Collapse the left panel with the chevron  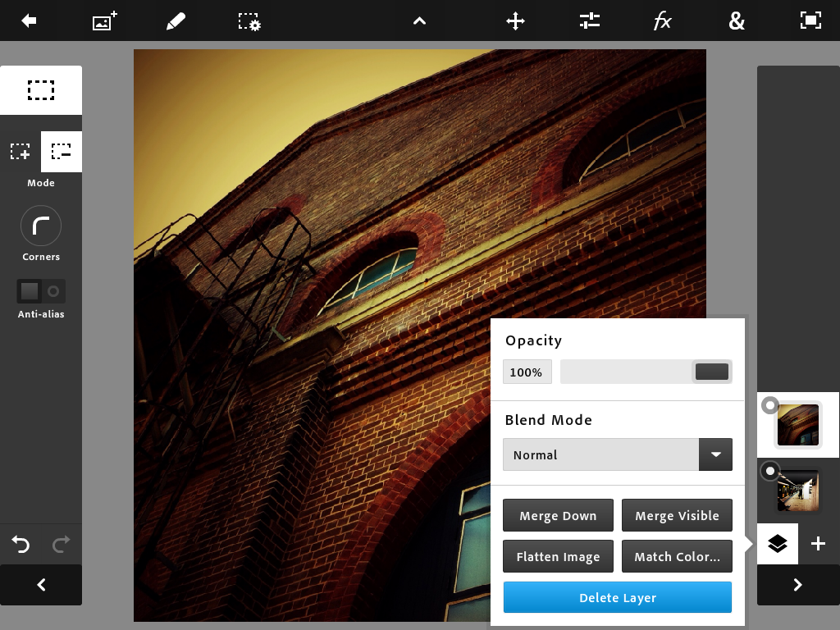point(41,585)
